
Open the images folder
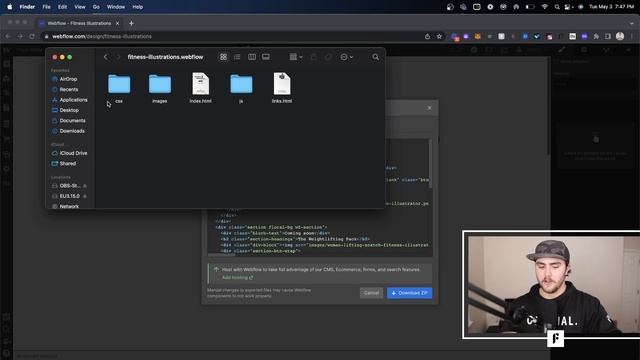[160, 84]
